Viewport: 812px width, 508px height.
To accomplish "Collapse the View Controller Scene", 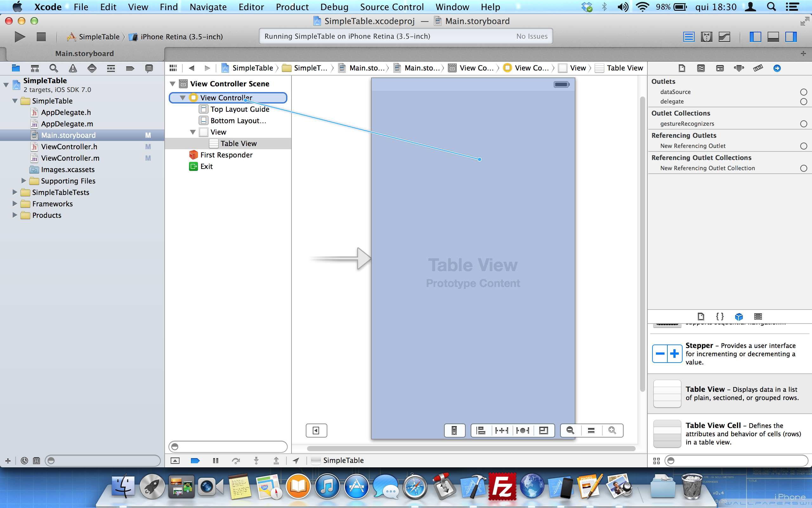I will [x=173, y=84].
